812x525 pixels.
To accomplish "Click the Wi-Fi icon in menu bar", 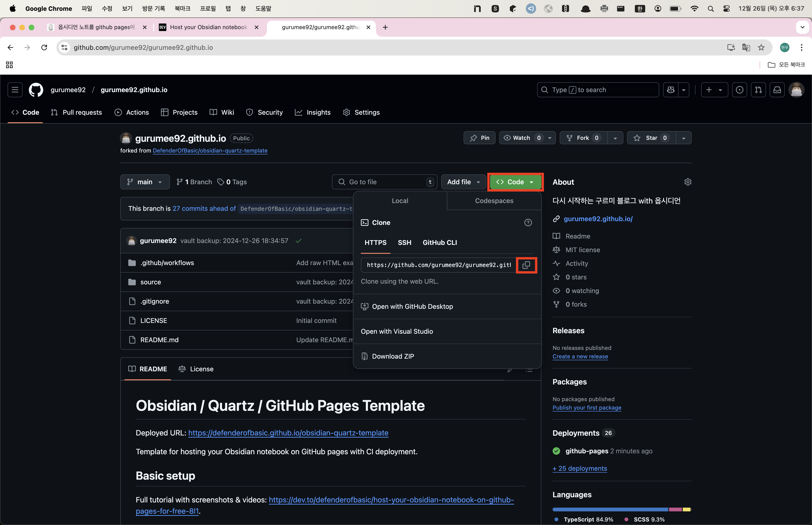I will [694, 8].
